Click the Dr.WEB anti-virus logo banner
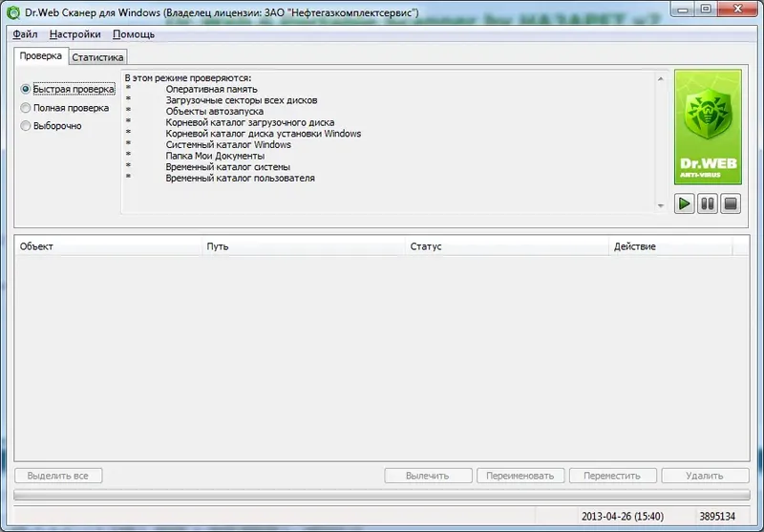Viewport: 764px width, 532px height. coord(708,127)
